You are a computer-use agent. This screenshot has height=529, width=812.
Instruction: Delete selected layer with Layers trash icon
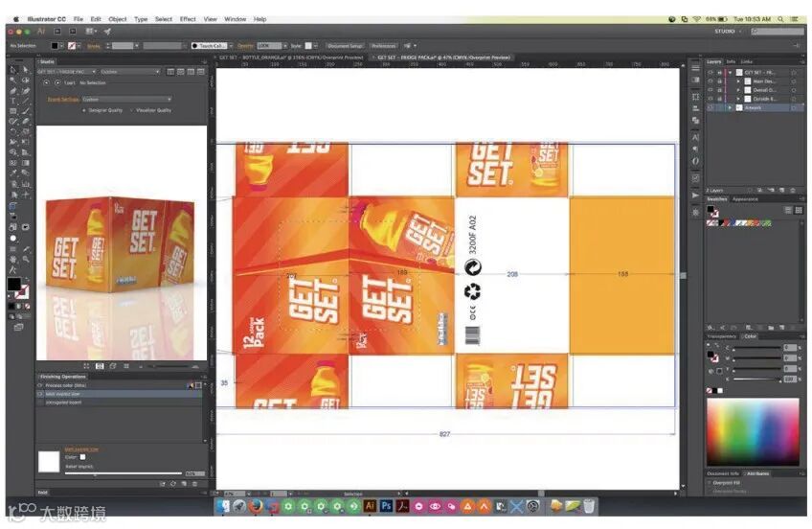pyautogui.click(x=792, y=190)
